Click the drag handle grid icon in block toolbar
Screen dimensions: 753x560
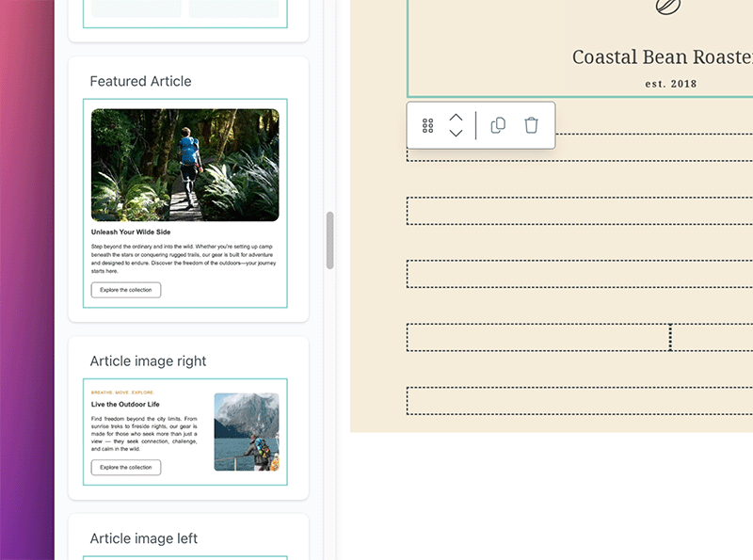click(x=427, y=125)
